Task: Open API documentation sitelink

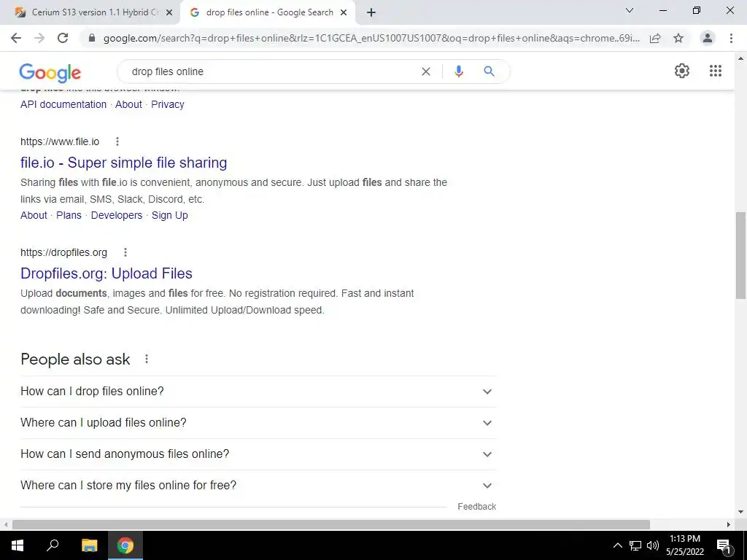Action: click(x=63, y=104)
